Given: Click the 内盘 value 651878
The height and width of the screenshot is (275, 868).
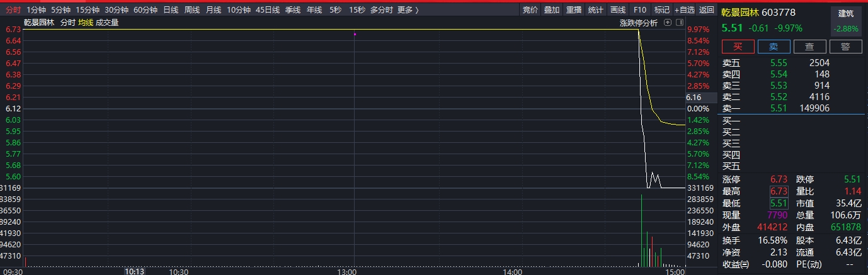Looking at the screenshot, I should click(846, 227).
